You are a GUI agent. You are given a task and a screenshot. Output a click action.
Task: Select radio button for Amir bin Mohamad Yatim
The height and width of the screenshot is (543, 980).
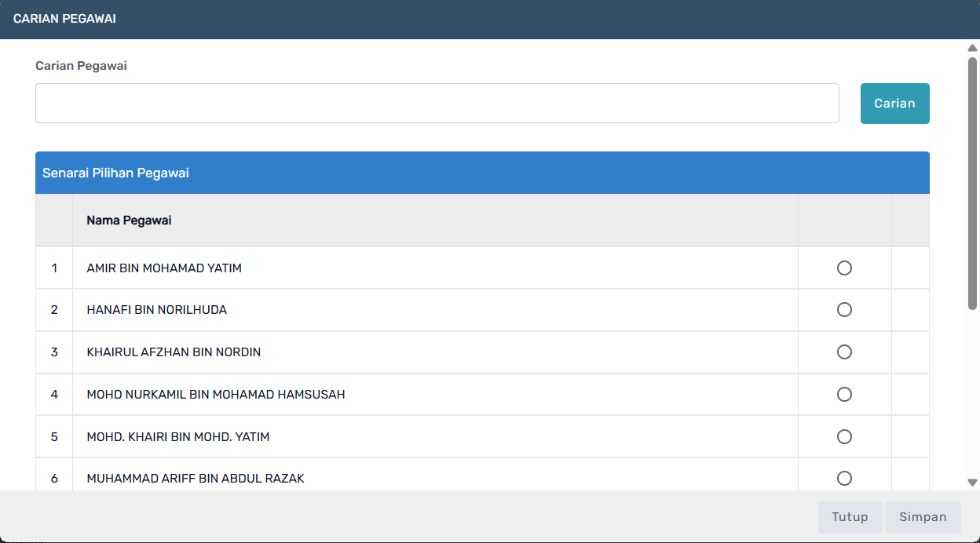(844, 268)
